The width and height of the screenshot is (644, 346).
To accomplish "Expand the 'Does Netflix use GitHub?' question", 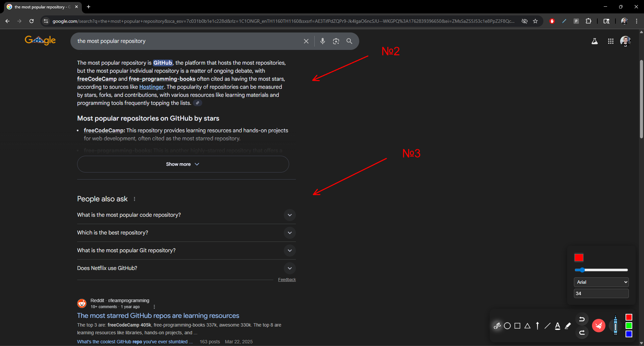I will (290, 268).
